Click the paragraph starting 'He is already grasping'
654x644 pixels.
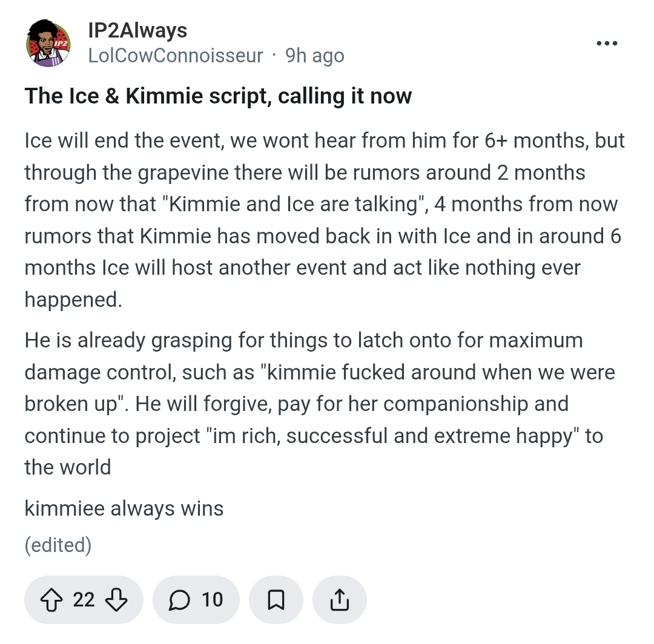click(320, 404)
